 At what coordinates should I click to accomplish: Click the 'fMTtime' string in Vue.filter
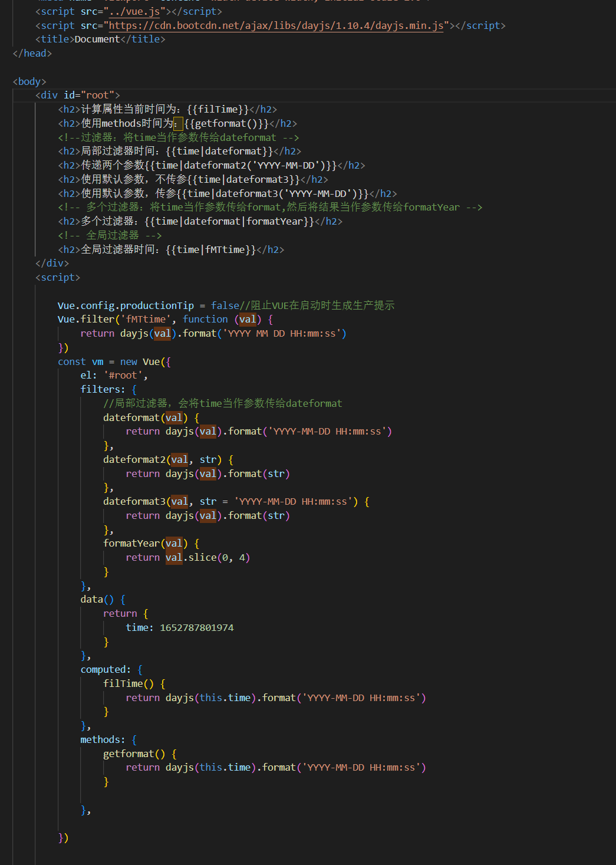(x=146, y=320)
